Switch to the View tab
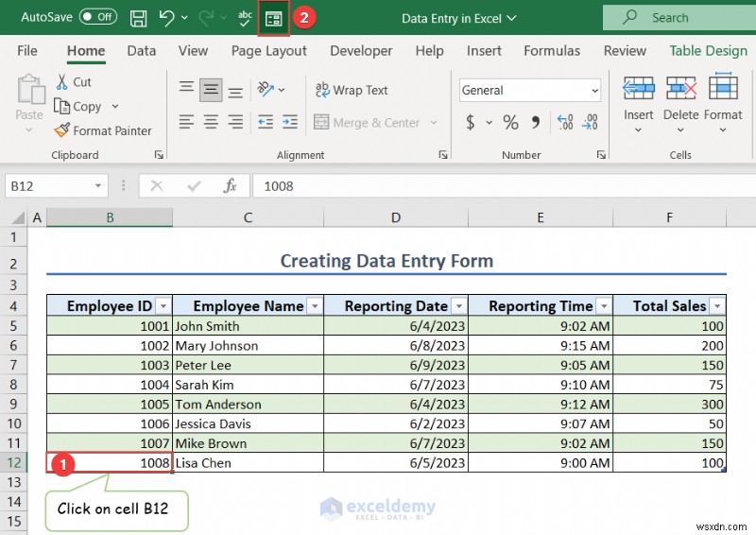 193,51
